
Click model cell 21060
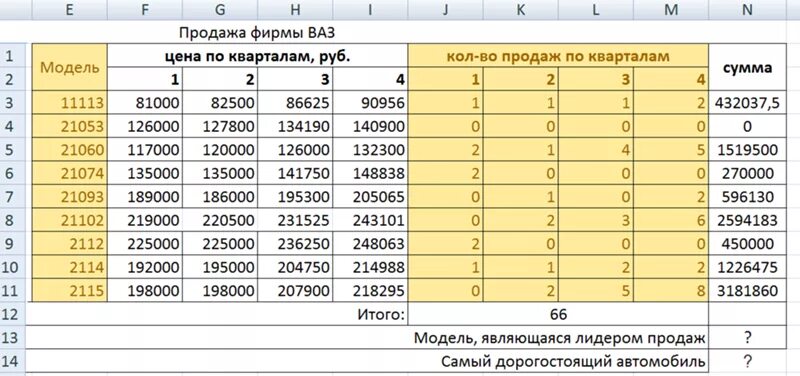(x=69, y=150)
